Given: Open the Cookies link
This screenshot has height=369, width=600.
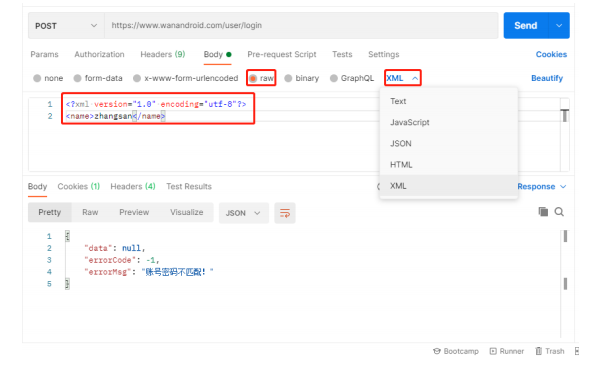Looking at the screenshot, I should coord(551,54).
